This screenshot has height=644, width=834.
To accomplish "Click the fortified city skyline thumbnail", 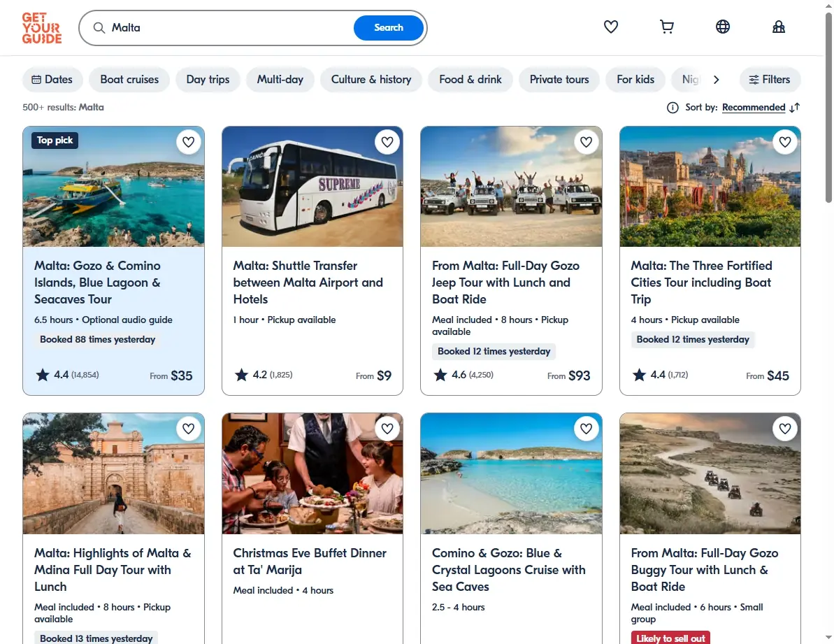I will (x=710, y=187).
